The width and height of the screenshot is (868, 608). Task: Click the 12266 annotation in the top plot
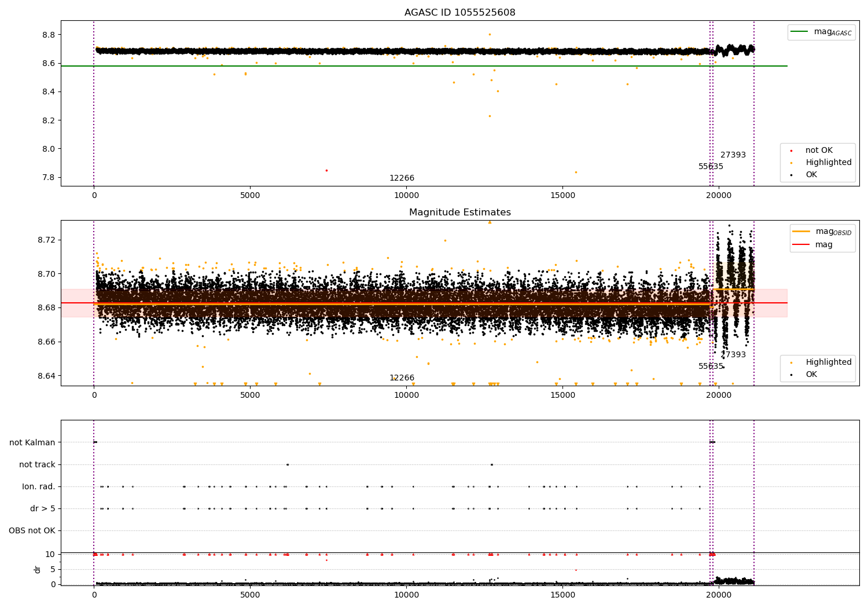(x=402, y=178)
